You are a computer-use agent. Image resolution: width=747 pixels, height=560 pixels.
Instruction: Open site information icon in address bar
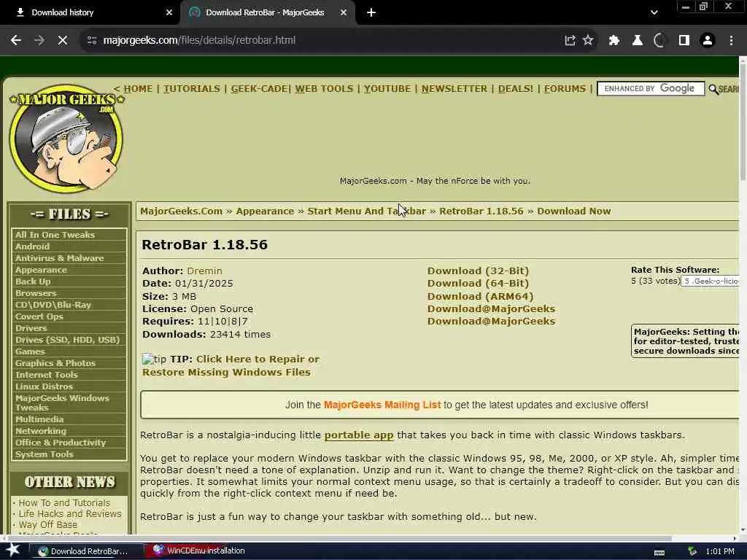[92, 40]
